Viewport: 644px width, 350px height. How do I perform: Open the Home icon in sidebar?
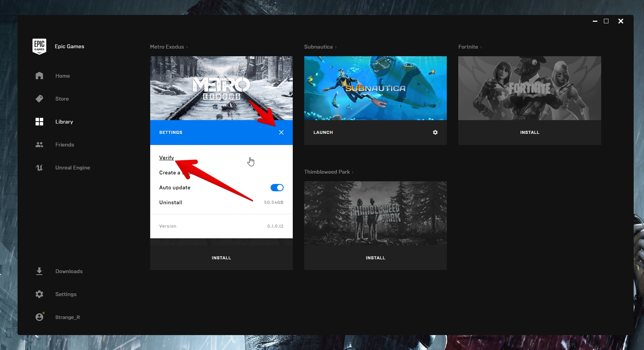click(39, 76)
